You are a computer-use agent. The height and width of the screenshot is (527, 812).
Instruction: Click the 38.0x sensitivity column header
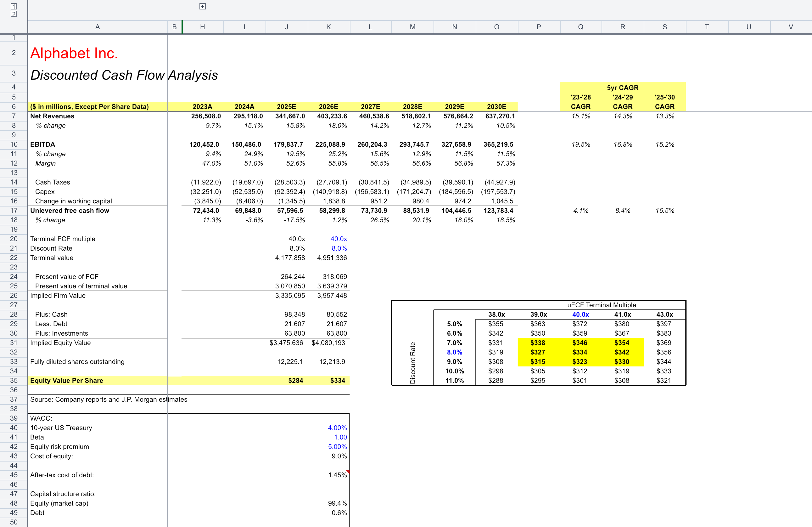pos(496,314)
